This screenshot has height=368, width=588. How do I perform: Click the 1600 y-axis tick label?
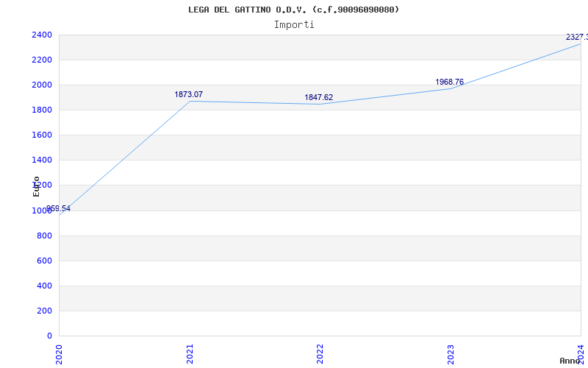pos(42,135)
